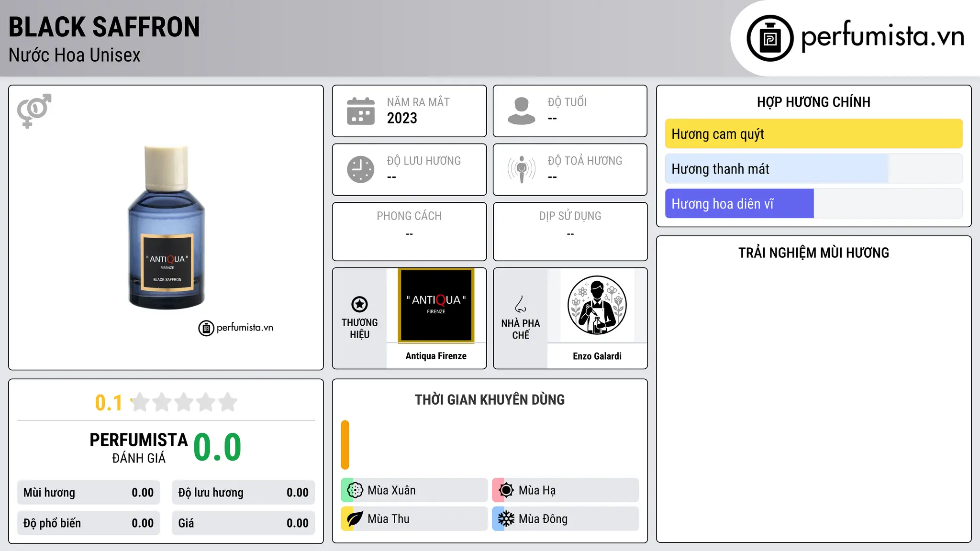Click the Độ phổ biến score row
Image resolution: width=980 pixels, height=551 pixels.
click(89, 523)
